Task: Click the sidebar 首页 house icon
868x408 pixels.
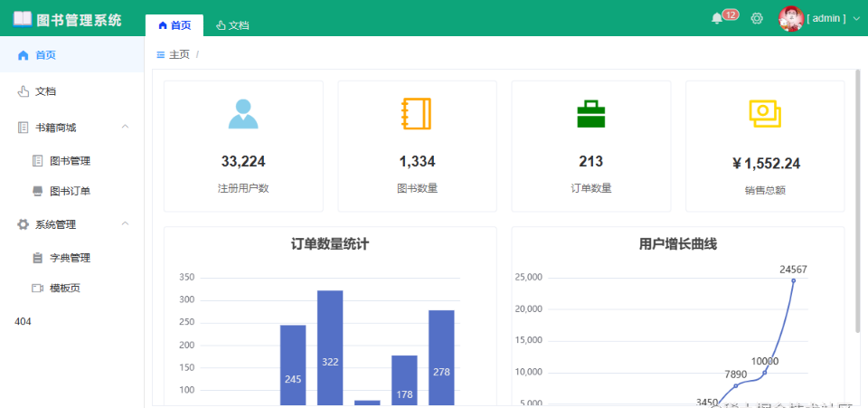Action: pos(23,55)
